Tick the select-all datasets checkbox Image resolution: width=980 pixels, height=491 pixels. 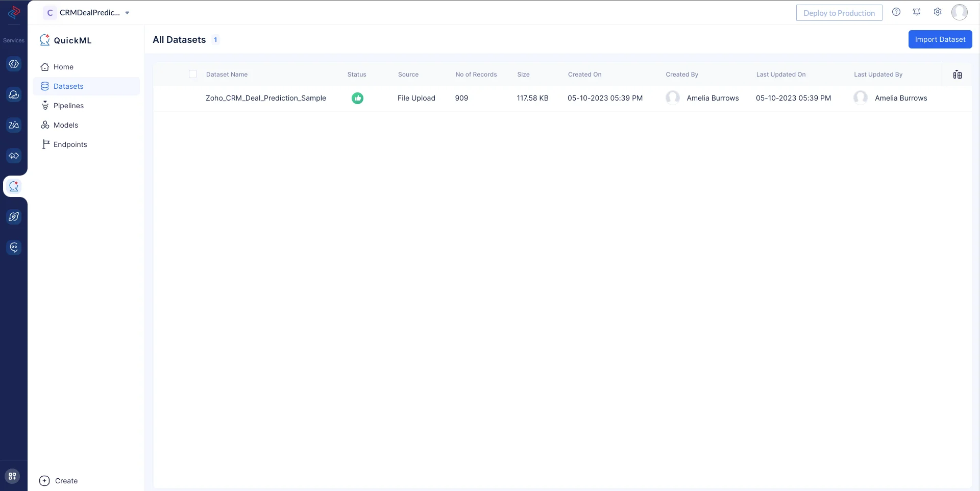click(193, 74)
